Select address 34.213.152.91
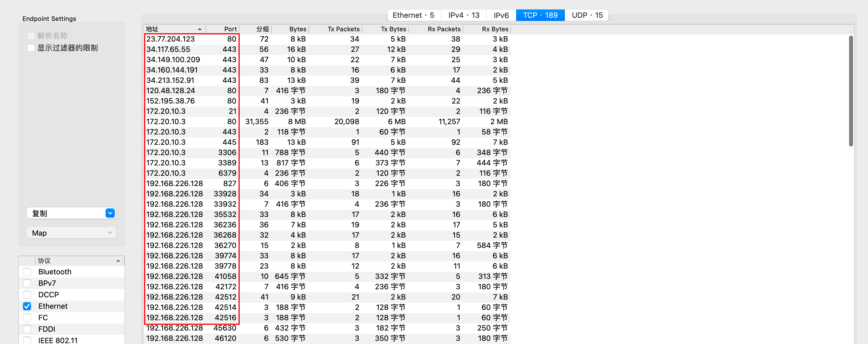The width and height of the screenshot is (868, 344). tap(170, 80)
